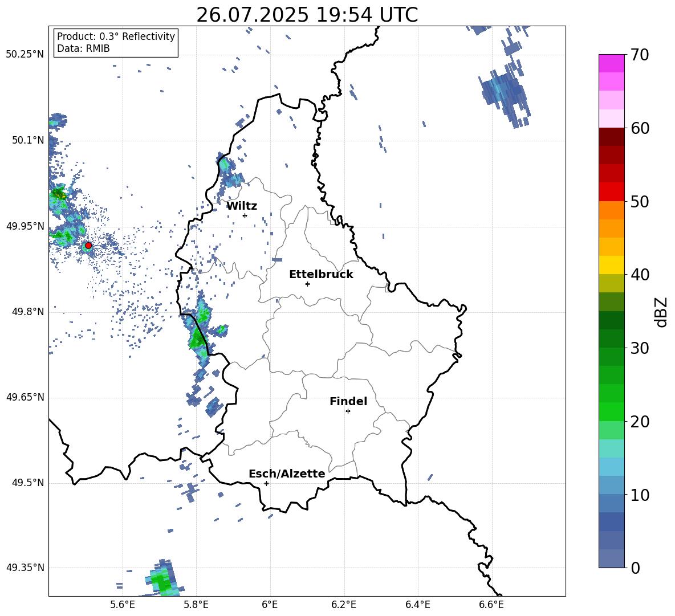
Task: Click the yellow colorbar segment at 40
Action: (611, 265)
